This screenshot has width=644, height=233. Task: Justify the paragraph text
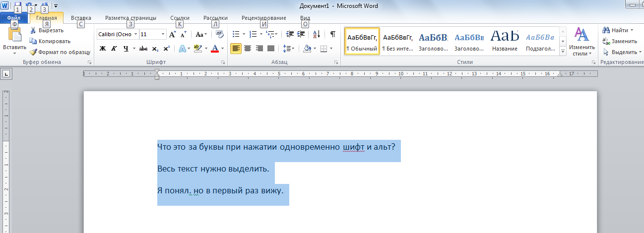point(271,49)
